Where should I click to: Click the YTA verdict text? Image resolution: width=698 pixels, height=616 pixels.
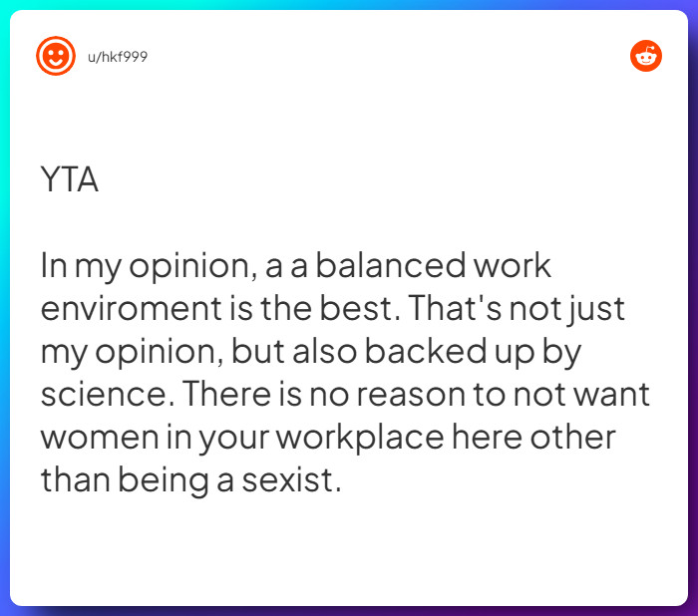70,180
